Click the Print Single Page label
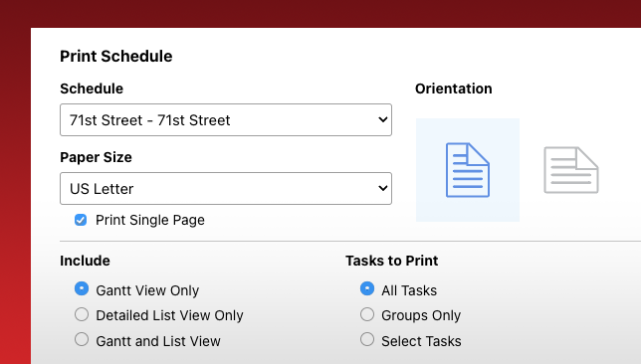Viewport: 641px width, 364px height. (150, 220)
